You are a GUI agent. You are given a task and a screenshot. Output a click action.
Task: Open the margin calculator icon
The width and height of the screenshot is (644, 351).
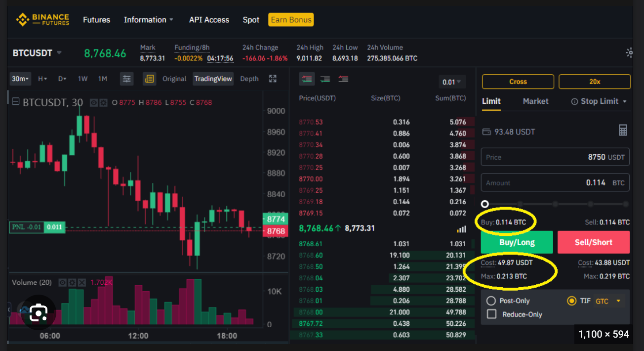623,130
